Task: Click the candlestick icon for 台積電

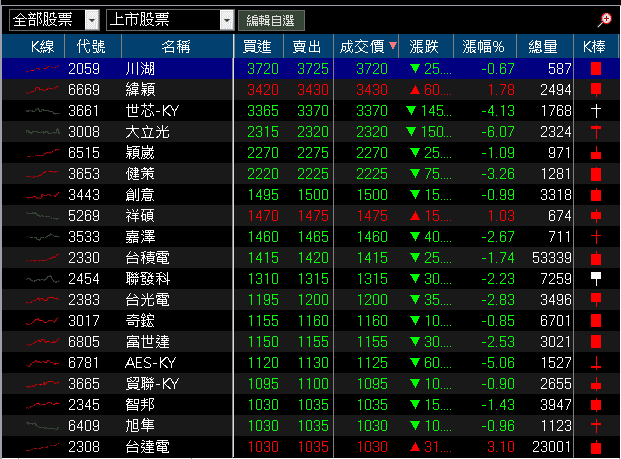Action: point(596,258)
